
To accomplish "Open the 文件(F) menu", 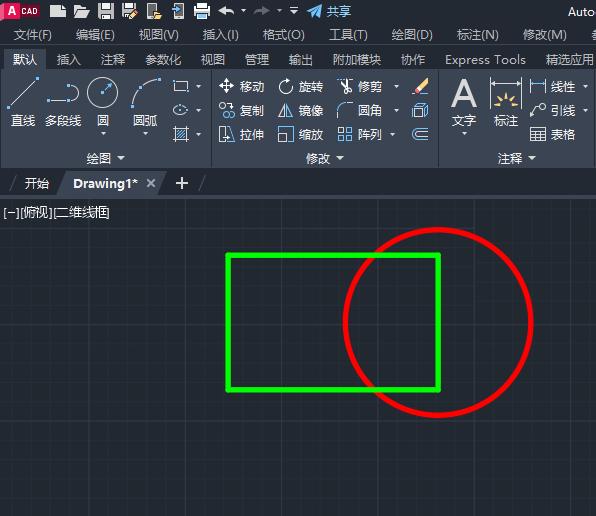I will pyautogui.click(x=33, y=35).
